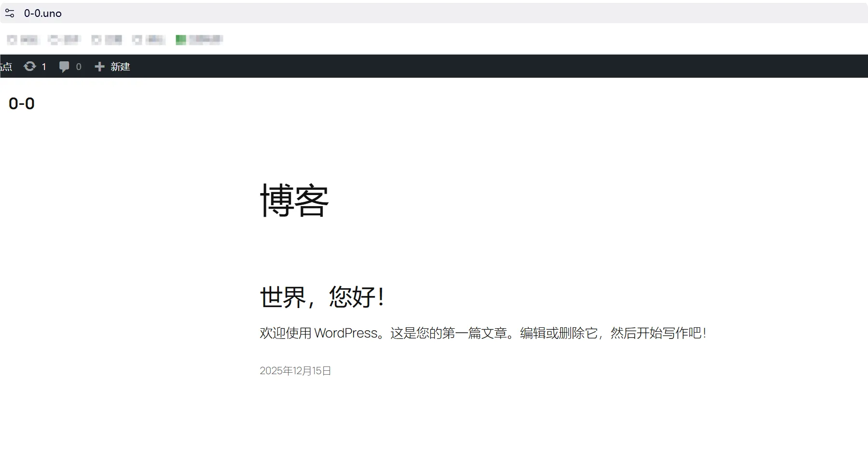Screen dimensions: 868x449
Task: Click the date link 2025年12月15日
Action: click(295, 370)
